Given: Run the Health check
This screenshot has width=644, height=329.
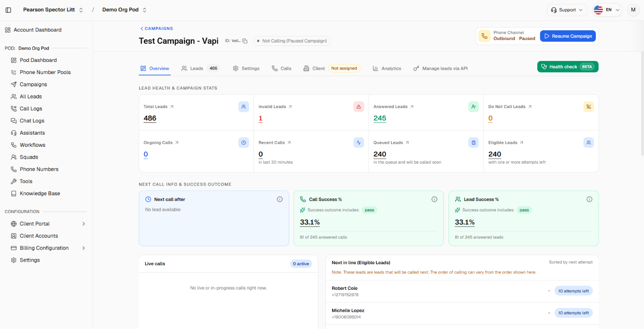Looking at the screenshot, I should 567,66.
